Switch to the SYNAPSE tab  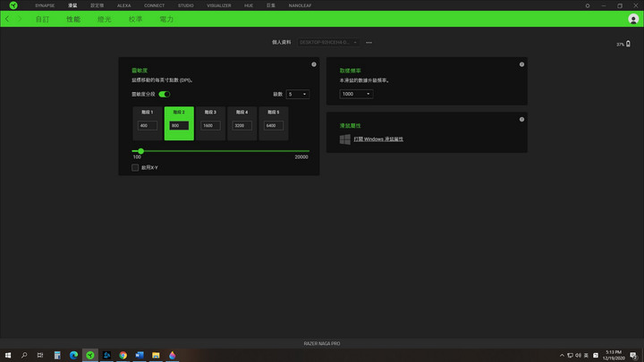(45, 5)
